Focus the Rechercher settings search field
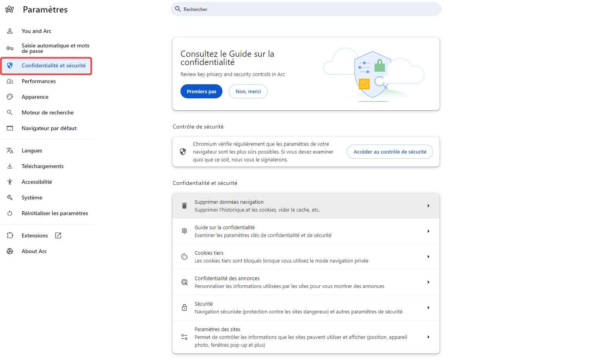Screen dimensions: 614x364 click(306, 9)
